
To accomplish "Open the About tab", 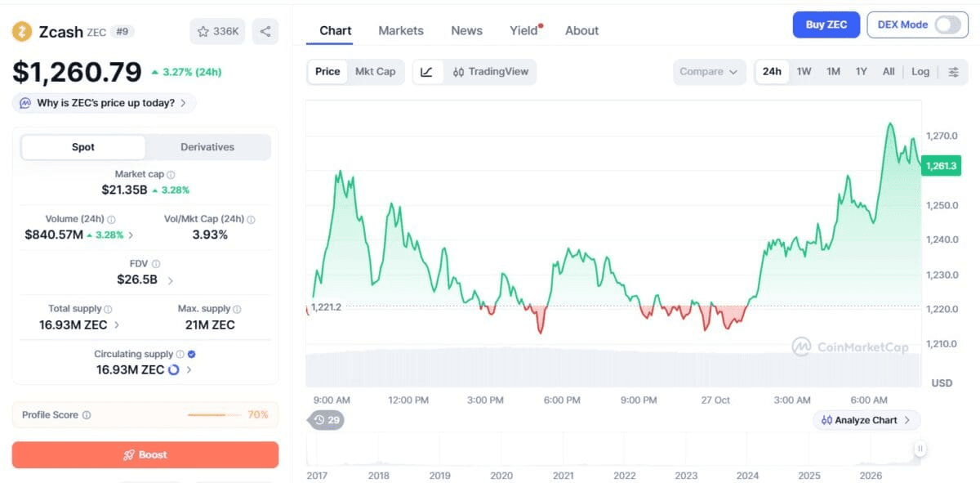I will [x=581, y=31].
